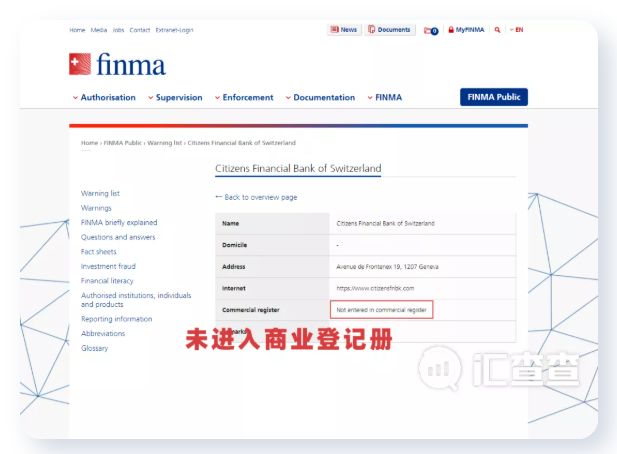Screen dimensions: 617x454
Task: Open Investment fraud sidebar item
Action: click(108, 266)
